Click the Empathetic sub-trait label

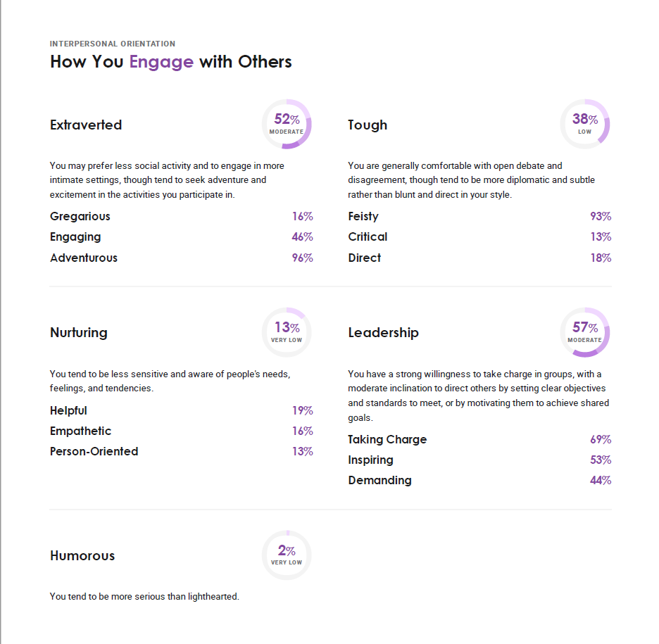[81, 431]
